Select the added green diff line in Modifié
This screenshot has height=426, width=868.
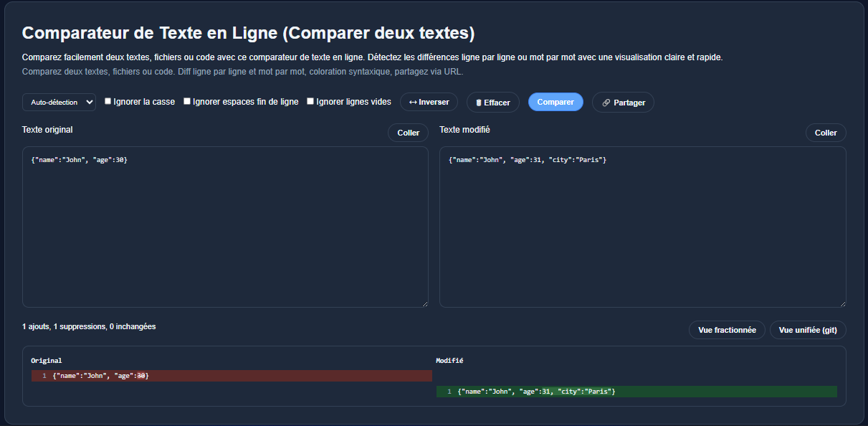(x=636, y=392)
